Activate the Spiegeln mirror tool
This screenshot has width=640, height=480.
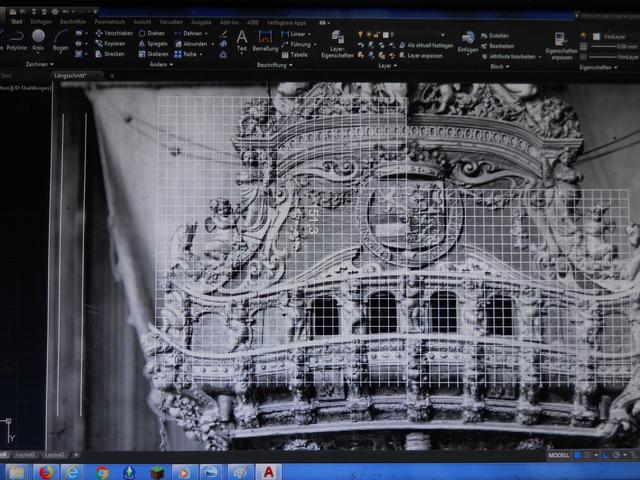pyautogui.click(x=153, y=44)
